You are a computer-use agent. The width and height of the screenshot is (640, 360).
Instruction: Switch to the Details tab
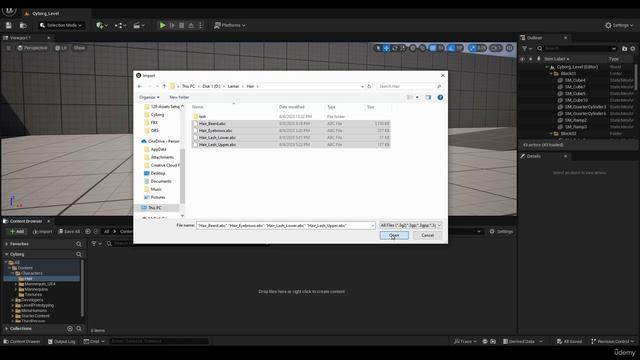533,156
